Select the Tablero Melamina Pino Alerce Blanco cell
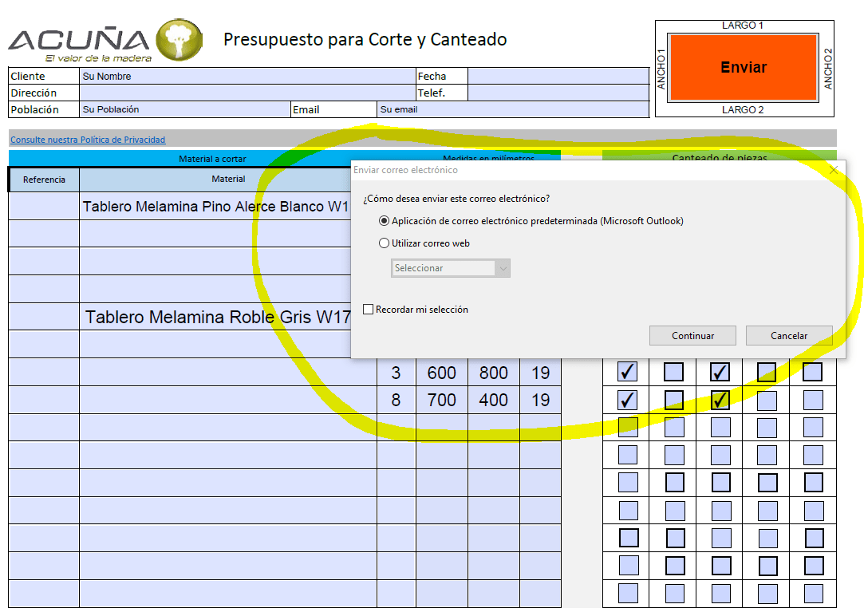This screenshot has width=864, height=616. (215, 206)
